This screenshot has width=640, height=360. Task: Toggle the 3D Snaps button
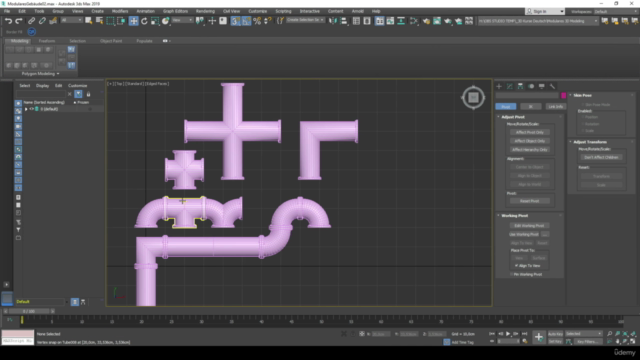pos(236,21)
